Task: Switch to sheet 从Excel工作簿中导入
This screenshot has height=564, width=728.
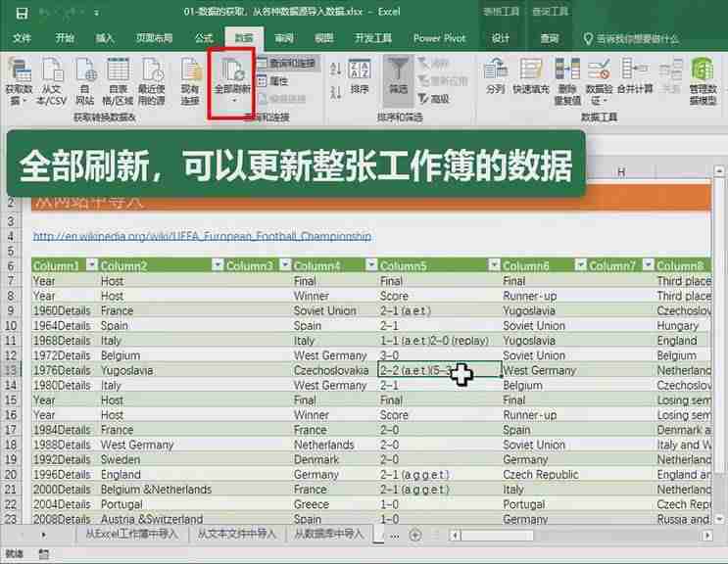Action: point(132,535)
